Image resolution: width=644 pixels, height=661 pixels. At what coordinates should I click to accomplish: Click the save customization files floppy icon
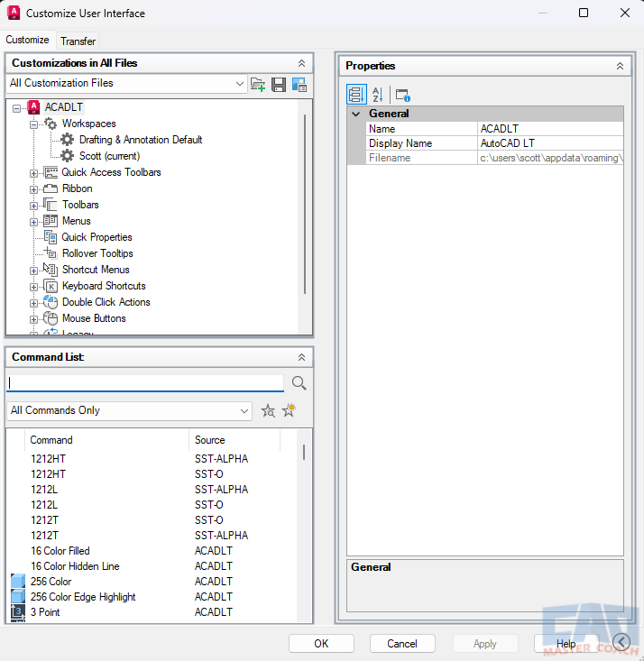[279, 84]
